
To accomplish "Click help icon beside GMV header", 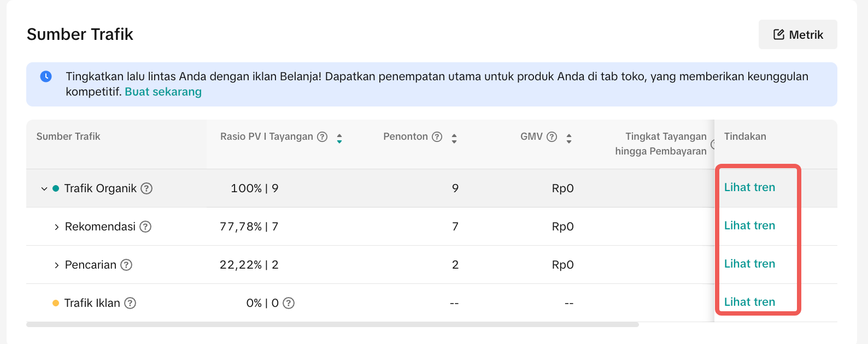I will click(x=552, y=137).
